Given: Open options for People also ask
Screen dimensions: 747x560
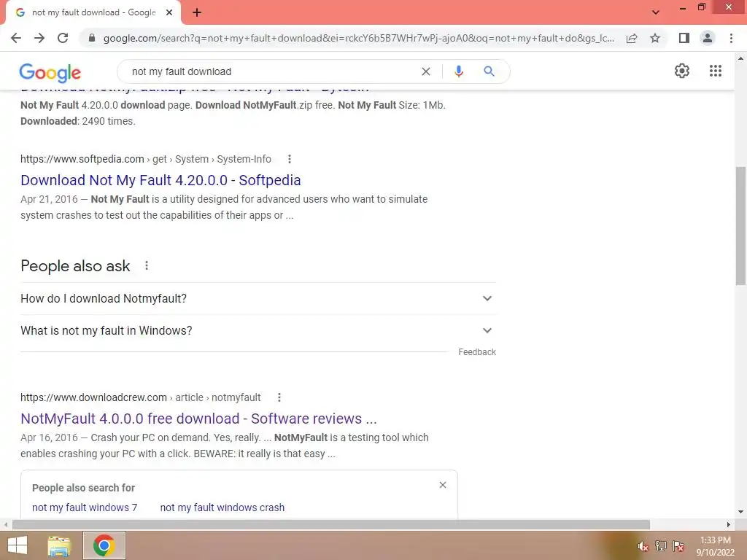Looking at the screenshot, I should click(x=147, y=265).
